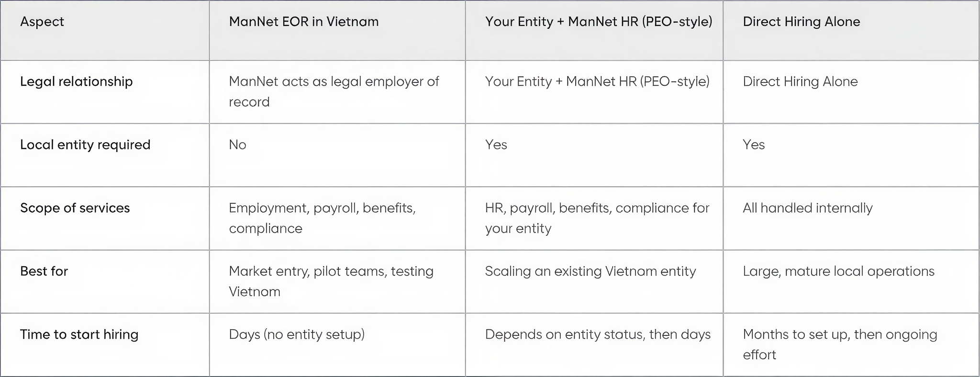Select the "Best for" row label
This screenshot has width=980, height=377.
[44, 271]
